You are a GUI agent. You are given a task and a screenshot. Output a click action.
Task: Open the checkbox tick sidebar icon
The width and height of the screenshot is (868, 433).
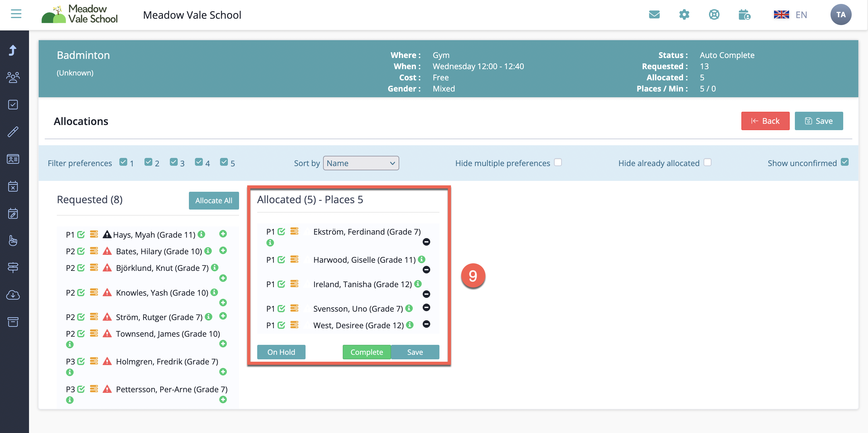click(x=13, y=105)
